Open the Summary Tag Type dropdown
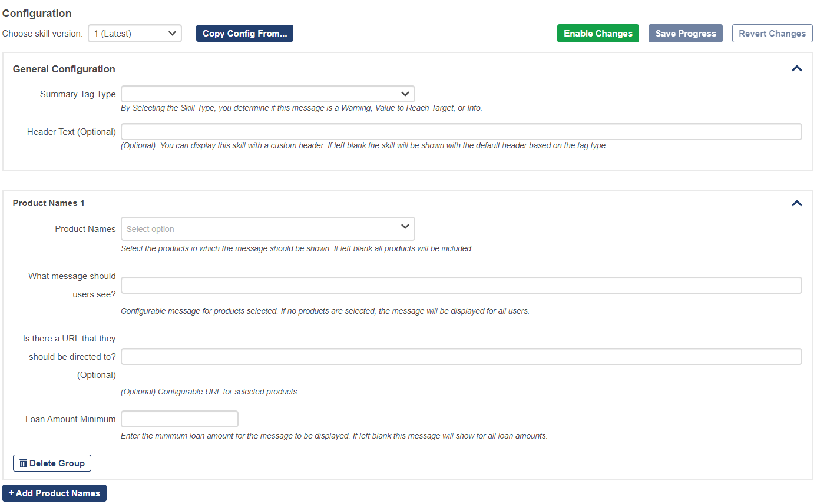Screen dimensions: 817x504 point(268,94)
